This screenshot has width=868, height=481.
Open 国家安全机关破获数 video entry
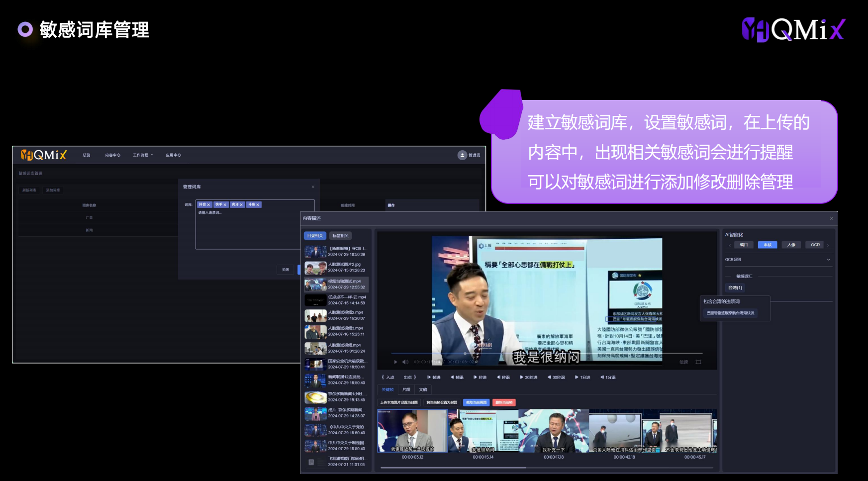[336, 364]
